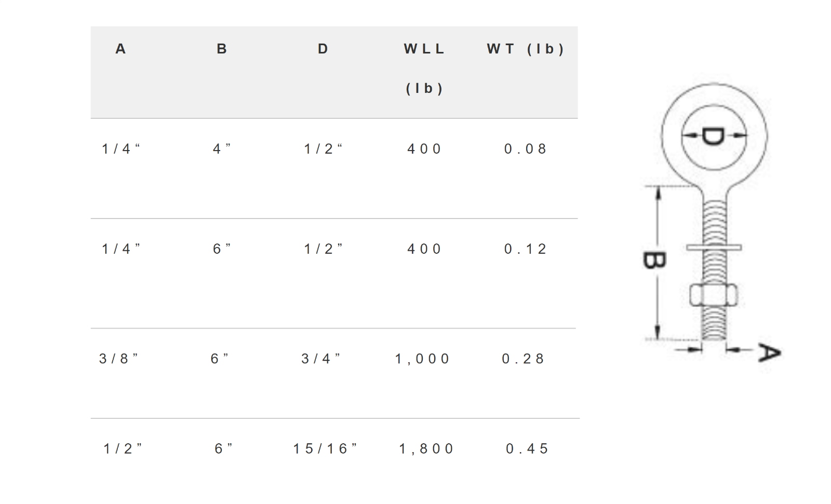831x504 pixels.
Task: Select the 15/16" eye diameter cell
Action: point(325,448)
